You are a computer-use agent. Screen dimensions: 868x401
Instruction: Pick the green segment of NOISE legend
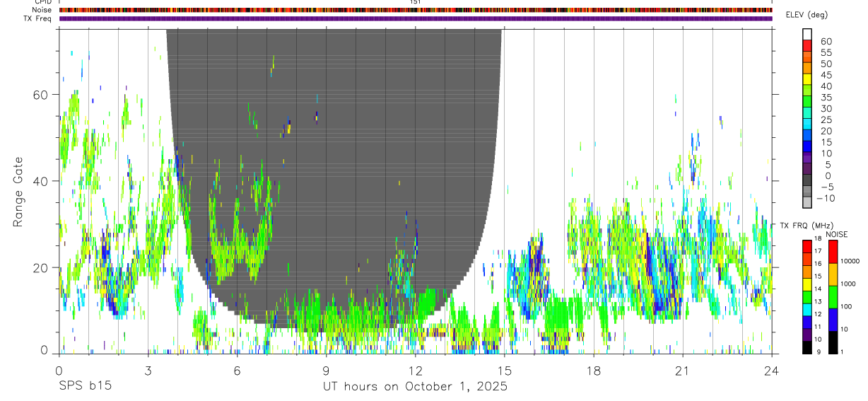[x=832, y=297]
